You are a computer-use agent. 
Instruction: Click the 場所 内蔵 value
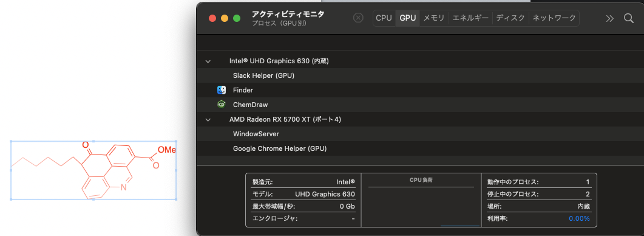[x=584, y=206]
